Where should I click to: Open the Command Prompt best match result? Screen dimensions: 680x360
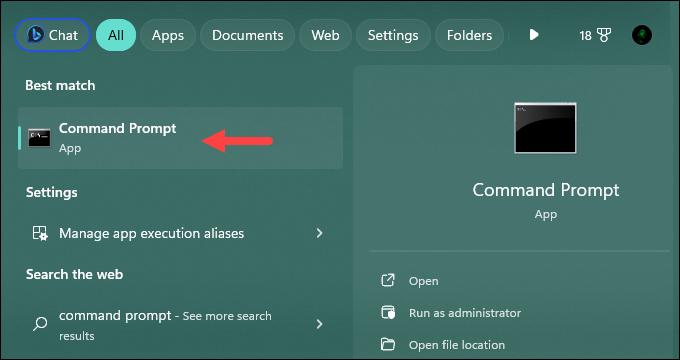tap(180, 138)
